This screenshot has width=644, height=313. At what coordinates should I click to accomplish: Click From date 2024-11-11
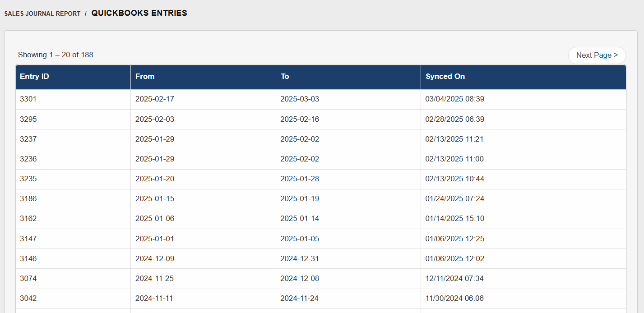click(154, 298)
